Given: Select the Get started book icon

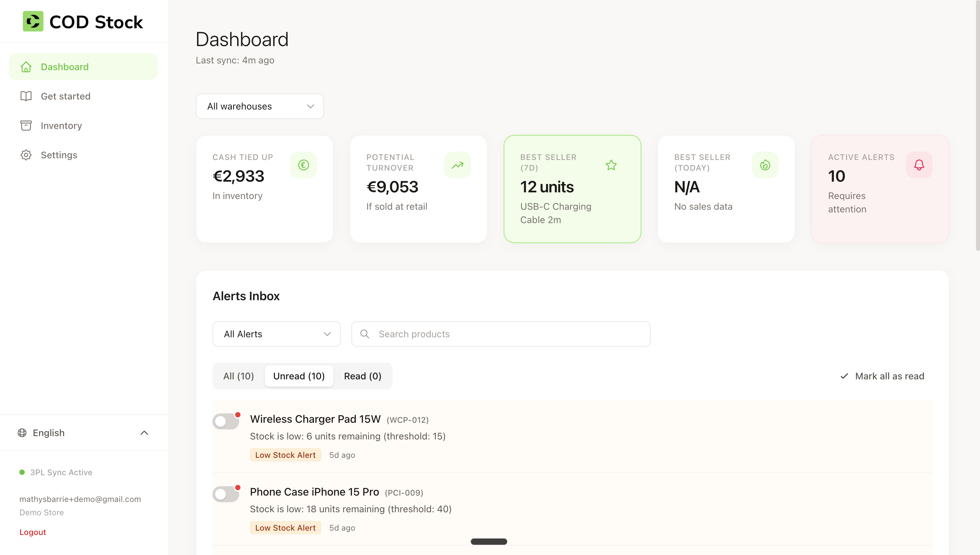Looking at the screenshot, I should click(x=25, y=96).
